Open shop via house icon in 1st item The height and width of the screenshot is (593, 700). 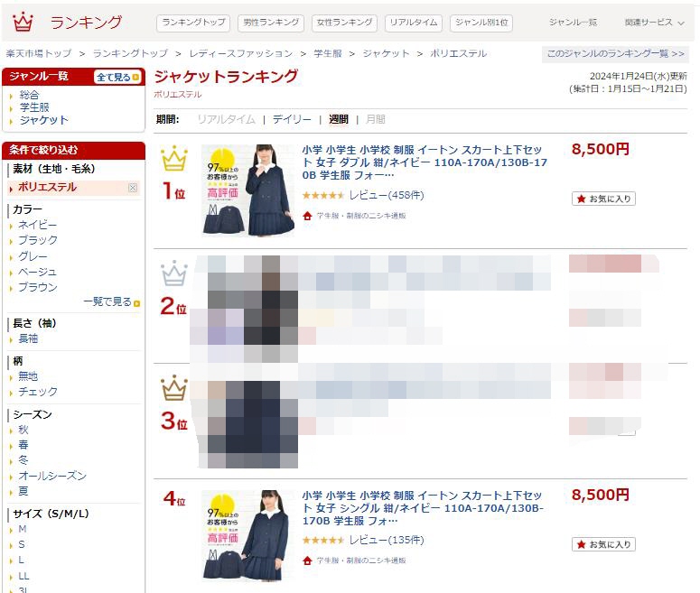pos(307,216)
